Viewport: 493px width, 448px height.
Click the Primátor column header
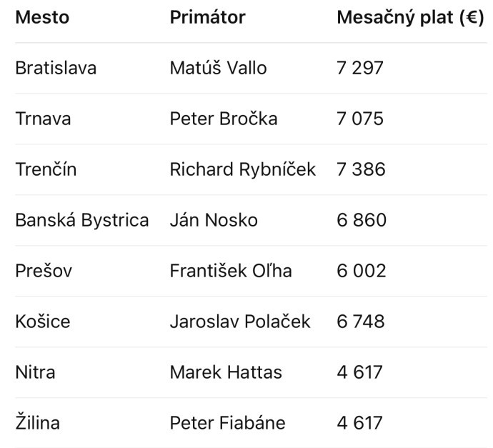tap(207, 17)
